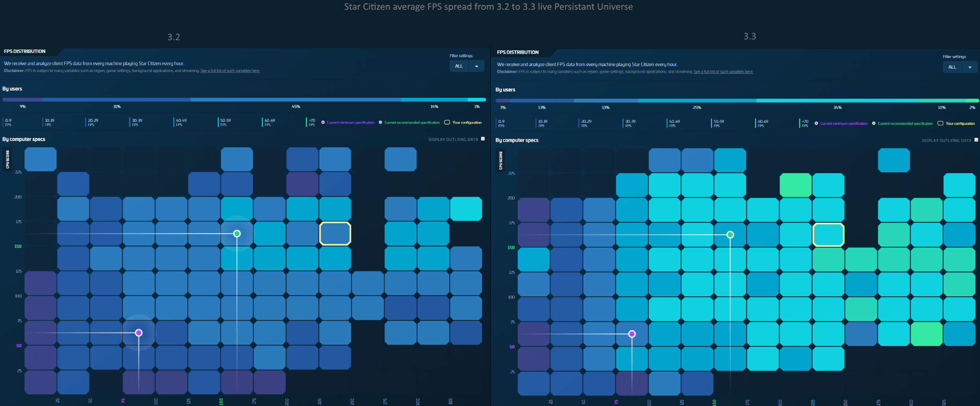Click the >70 FPS legend key in 3.3 panel
Image resolution: width=980 pixels, height=406 pixels.
pos(804,123)
